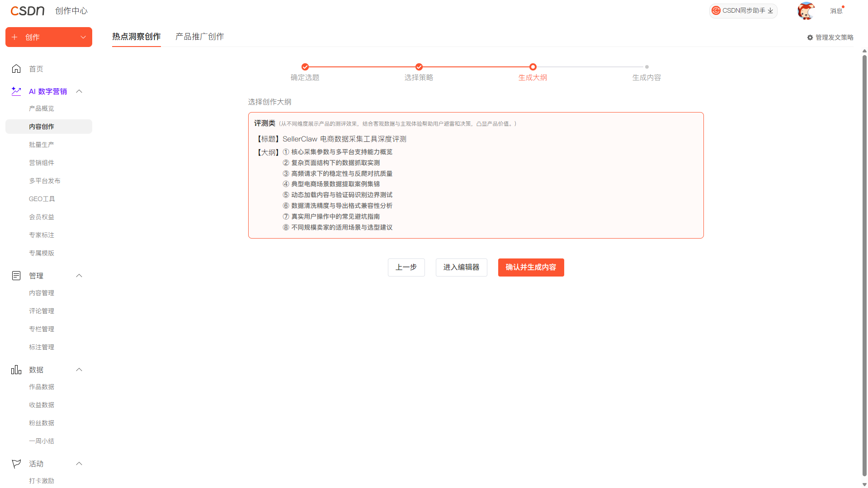Click the 管理 document icon
This screenshot has height=488, width=868.
pos(16,276)
